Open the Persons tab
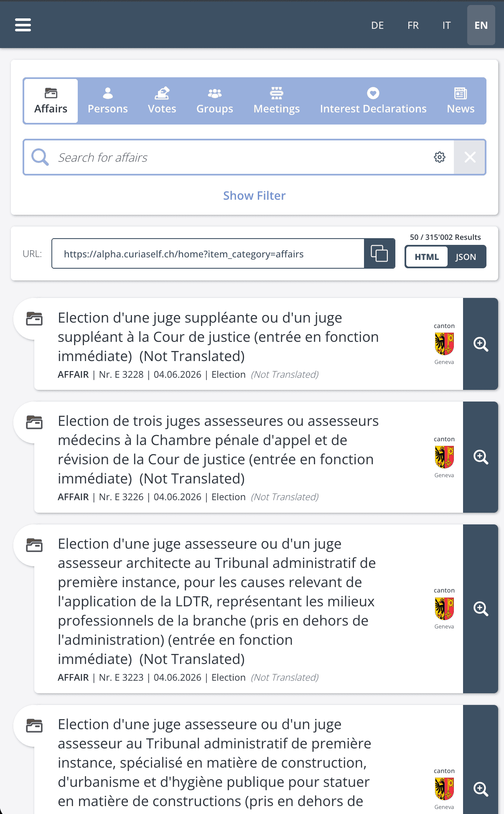This screenshot has width=504, height=814. pyautogui.click(x=108, y=101)
